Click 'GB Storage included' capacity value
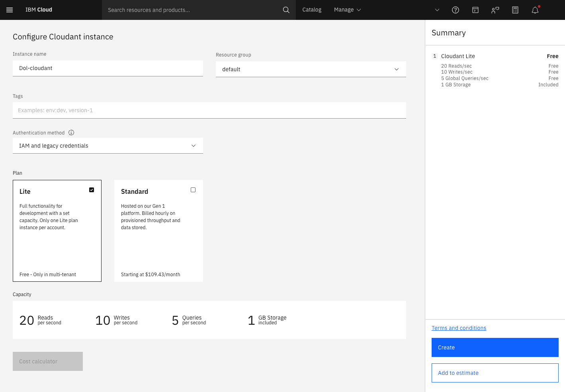This screenshot has height=392, width=565. coord(267,320)
